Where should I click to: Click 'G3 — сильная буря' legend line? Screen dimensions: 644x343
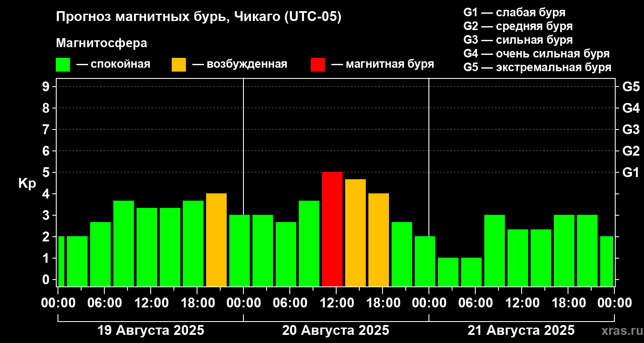pyautogui.click(x=518, y=40)
